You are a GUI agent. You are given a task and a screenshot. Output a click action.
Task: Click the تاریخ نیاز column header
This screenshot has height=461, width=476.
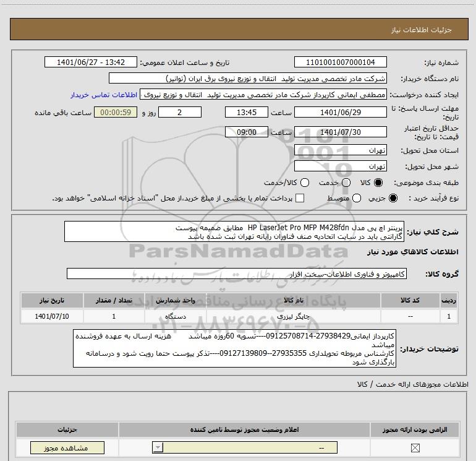tap(52, 300)
